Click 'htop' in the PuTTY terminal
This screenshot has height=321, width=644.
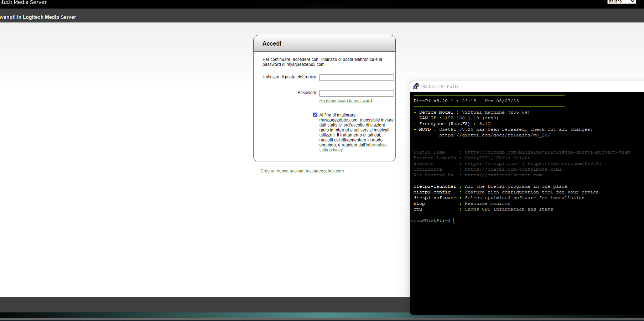pyautogui.click(x=419, y=203)
